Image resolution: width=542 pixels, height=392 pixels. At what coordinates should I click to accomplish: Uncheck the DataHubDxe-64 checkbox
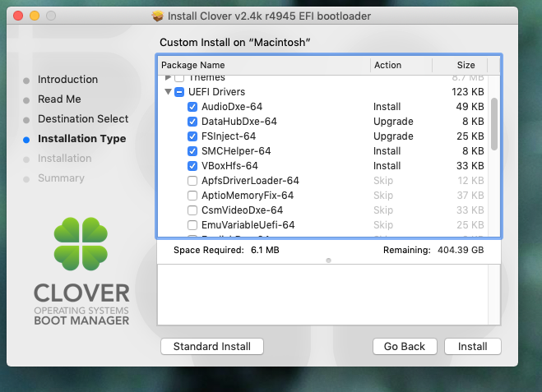pos(192,122)
